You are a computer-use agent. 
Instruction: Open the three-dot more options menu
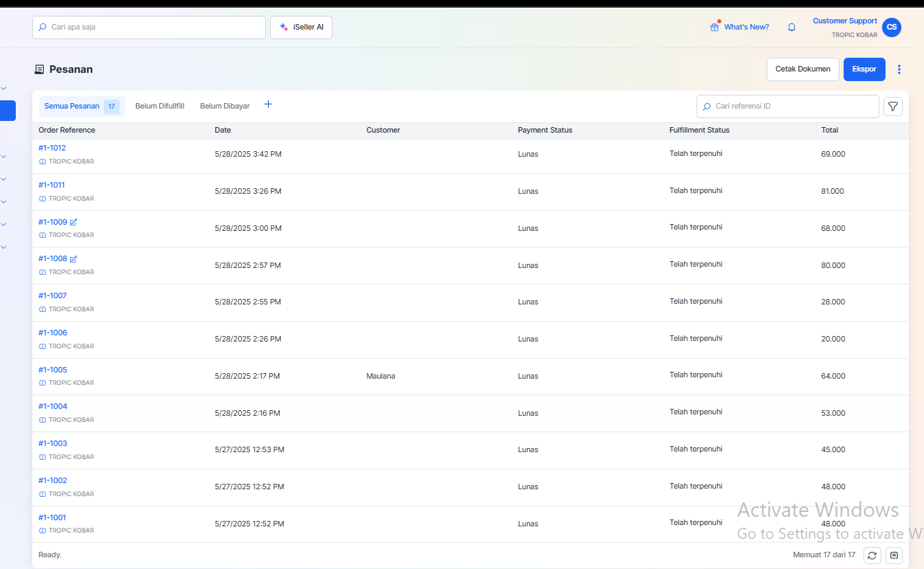coord(899,69)
